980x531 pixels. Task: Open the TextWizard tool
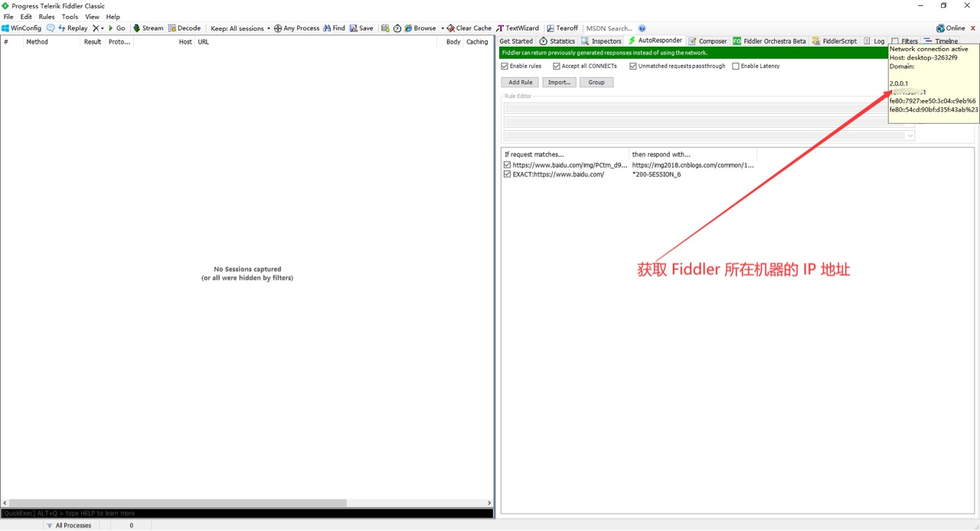coord(518,28)
